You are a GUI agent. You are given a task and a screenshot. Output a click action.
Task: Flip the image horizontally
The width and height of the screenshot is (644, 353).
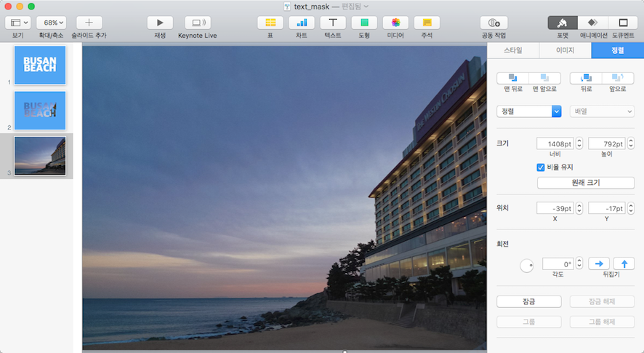click(599, 263)
